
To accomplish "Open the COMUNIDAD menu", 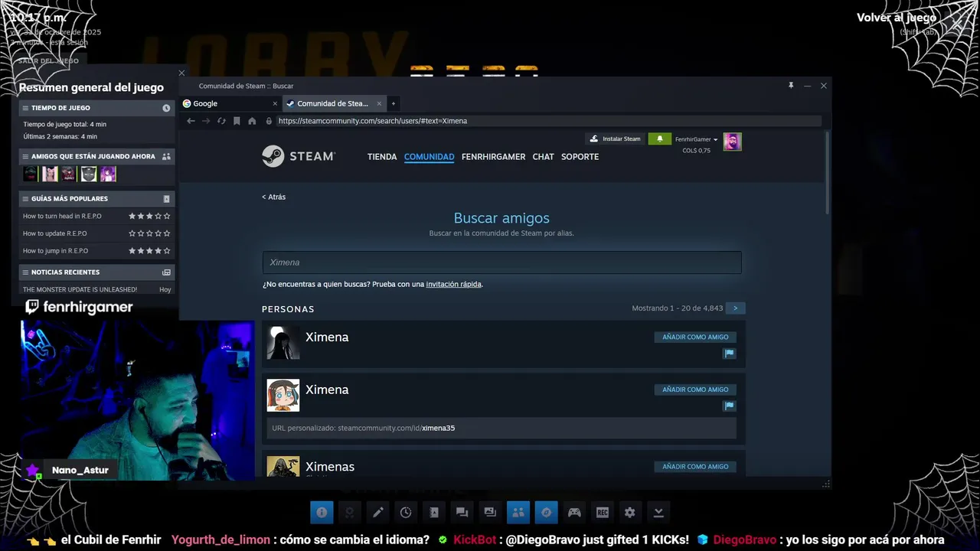I will coord(429,157).
